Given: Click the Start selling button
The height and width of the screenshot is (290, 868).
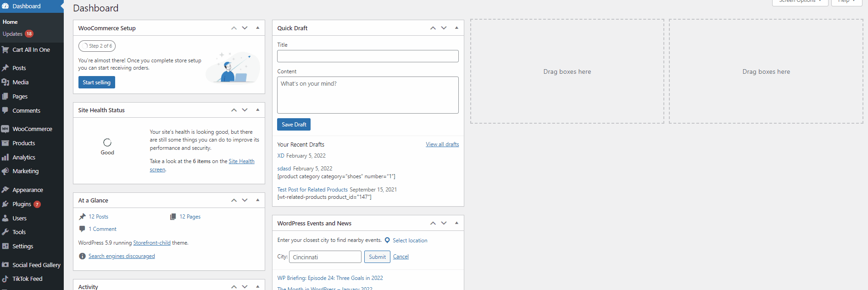Looking at the screenshot, I should [x=96, y=82].
